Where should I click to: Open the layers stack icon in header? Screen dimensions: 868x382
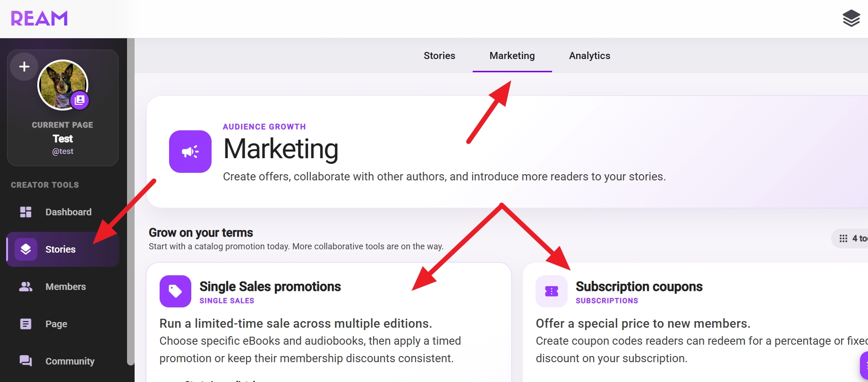click(851, 18)
